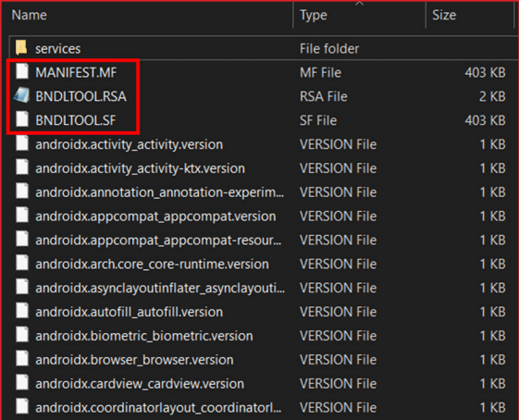Select 'androidx.annotation_annotation-experim...' file name

[160, 192]
